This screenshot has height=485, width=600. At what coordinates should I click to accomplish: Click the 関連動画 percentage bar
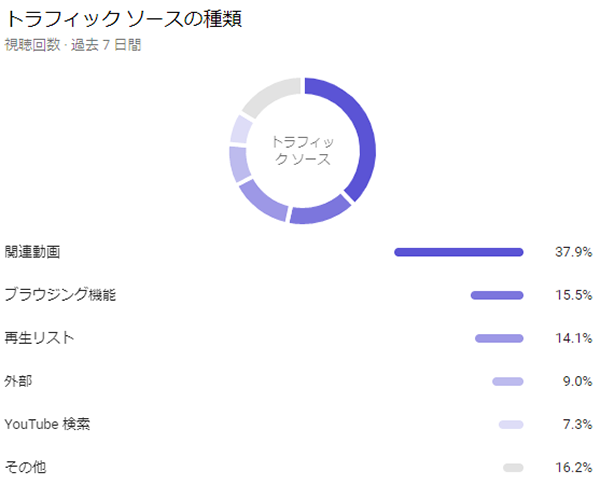tap(459, 252)
